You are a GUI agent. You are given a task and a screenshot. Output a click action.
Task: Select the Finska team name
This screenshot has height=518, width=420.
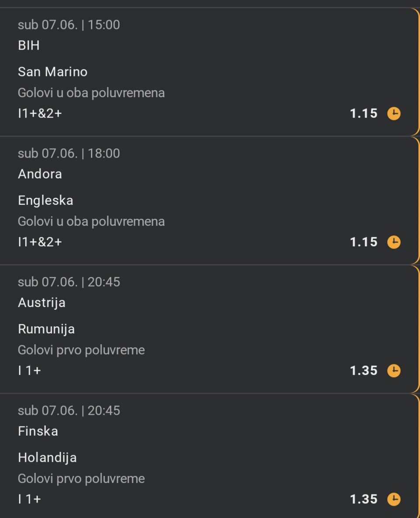38,431
